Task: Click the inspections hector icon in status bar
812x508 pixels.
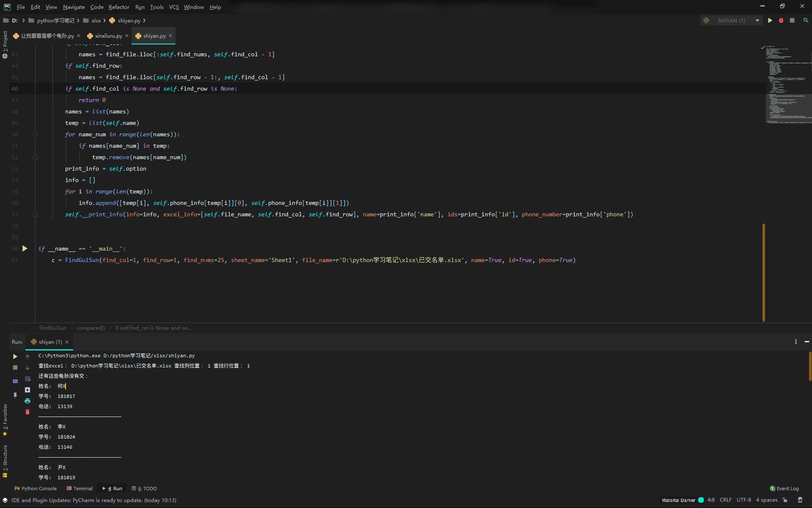Action: coord(800,500)
